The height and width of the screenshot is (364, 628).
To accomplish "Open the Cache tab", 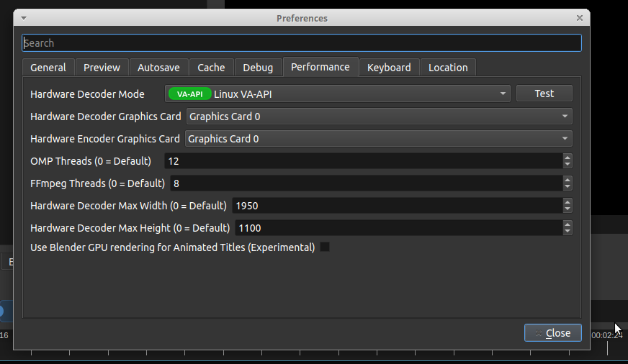I will tap(211, 68).
